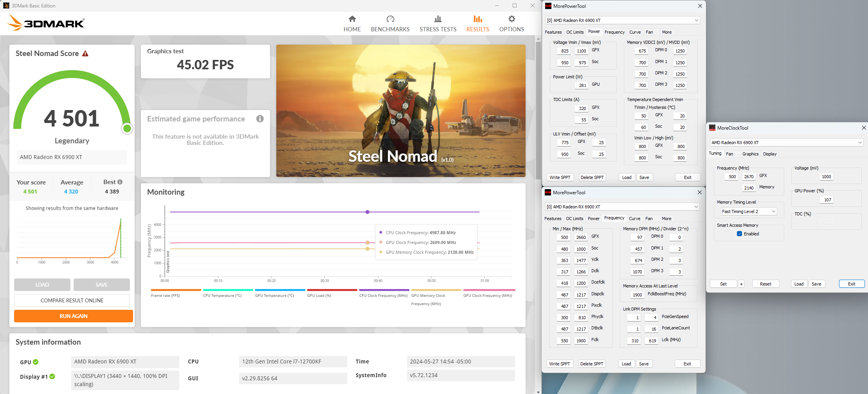Click COMPARE RESULT ONLINE
This screenshot has height=394, width=868.
[x=72, y=300]
